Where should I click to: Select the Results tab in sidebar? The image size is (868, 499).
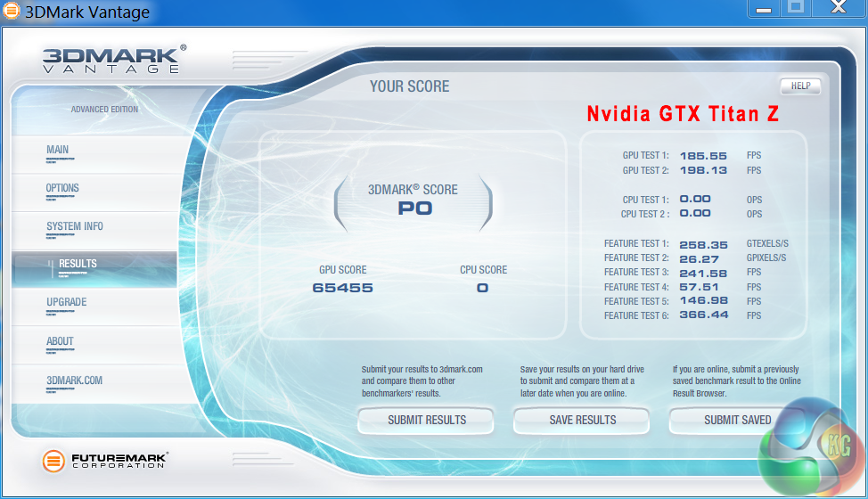(x=94, y=269)
